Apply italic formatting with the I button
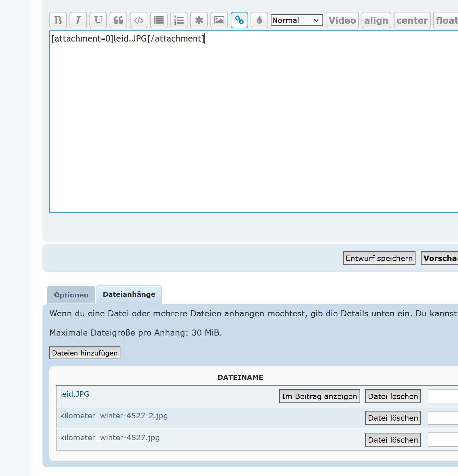The image size is (458, 476). point(78,20)
